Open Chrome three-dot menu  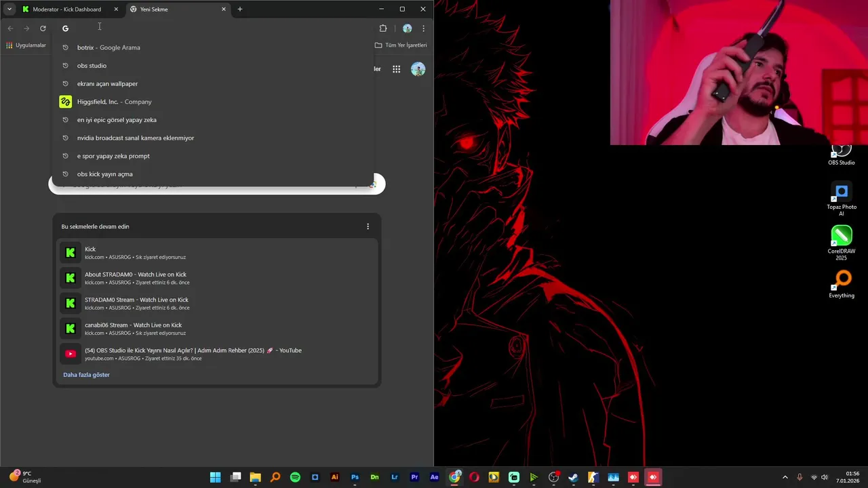[423, 28]
